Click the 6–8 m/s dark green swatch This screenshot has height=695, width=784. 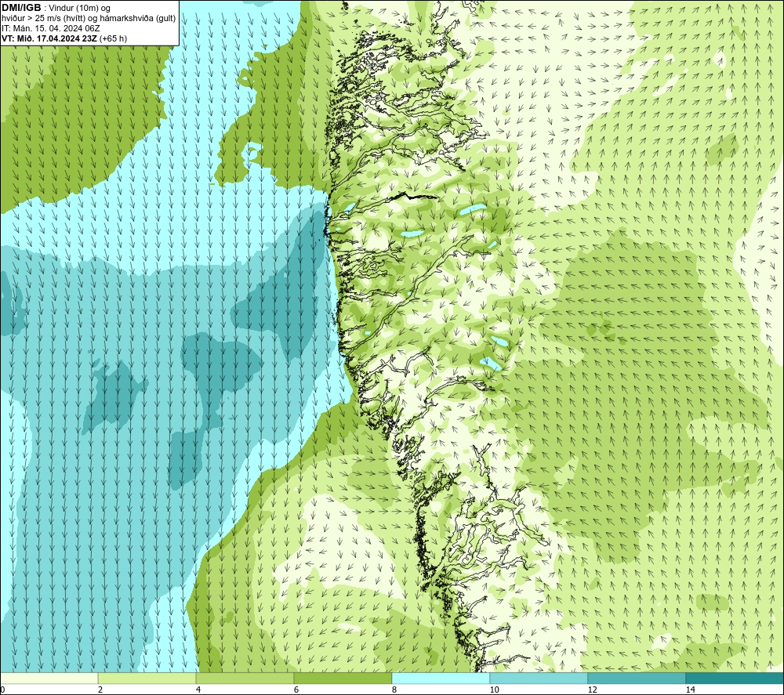[x=343, y=678]
